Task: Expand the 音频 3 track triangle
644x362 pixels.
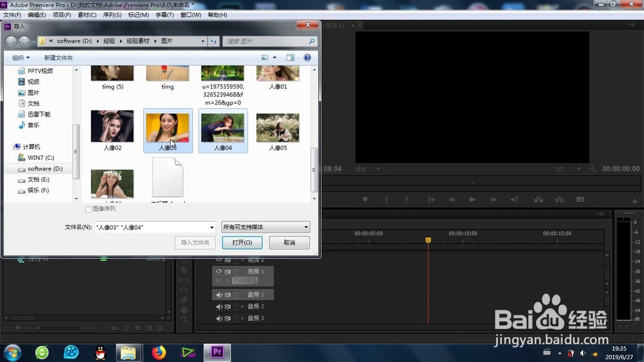Action: pos(242,318)
